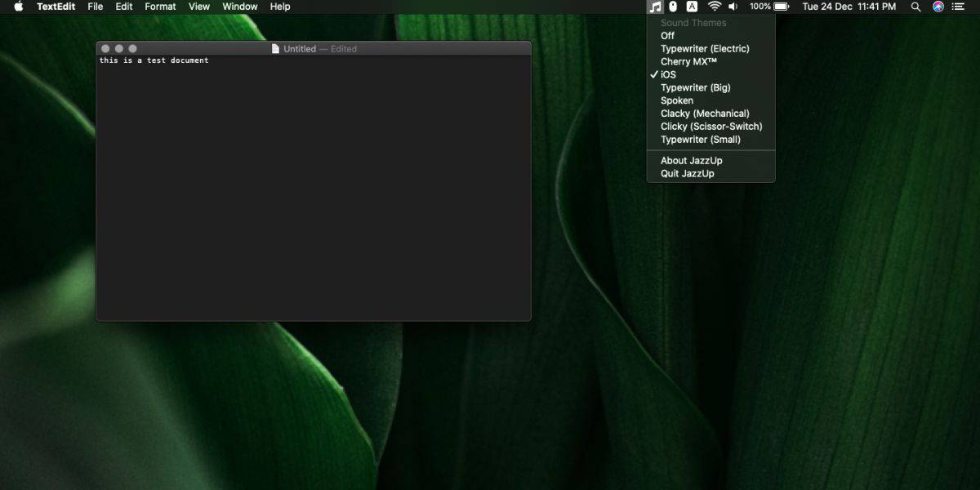Viewport: 980px width, 490px height.
Task: Select Typewriter (Small) sound theme
Action: pyautogui.click(x=710, y=140)
